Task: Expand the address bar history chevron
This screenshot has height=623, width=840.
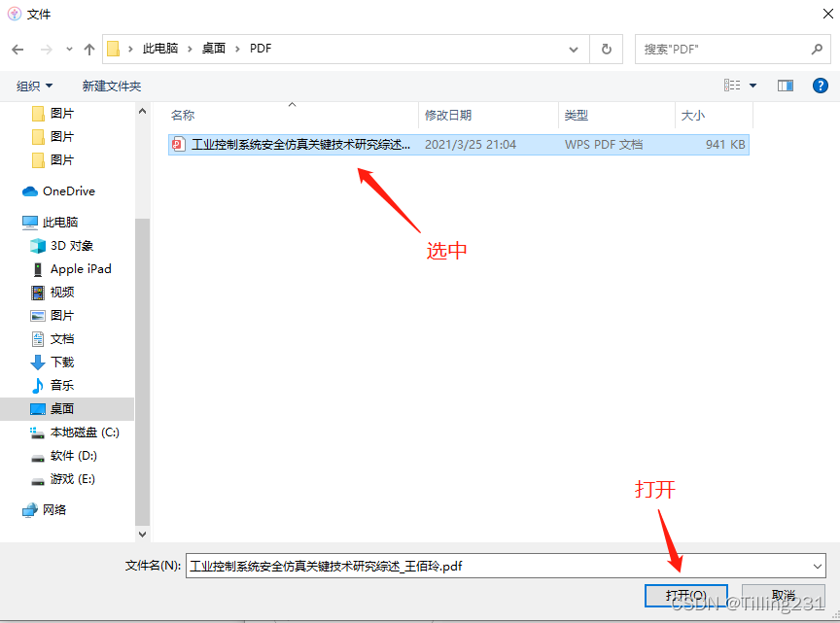Action: (x=573, y=48)
